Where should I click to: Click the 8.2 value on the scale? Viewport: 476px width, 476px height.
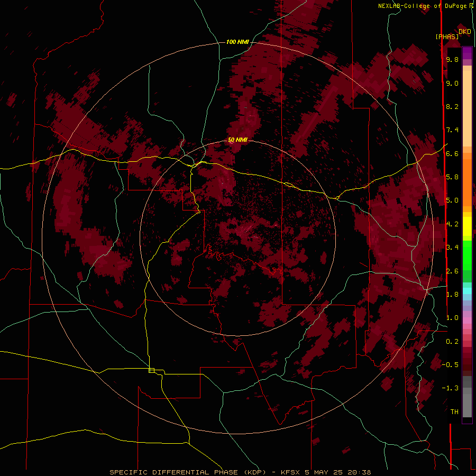pos(452,106)
